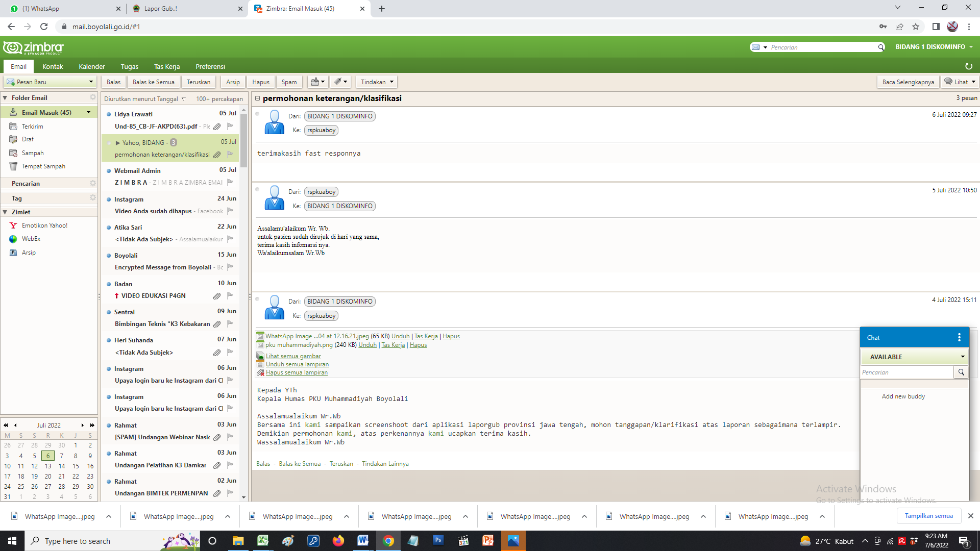The width and height of the screenshot is (980, 551).
Task: Toggle unread dot for Boyolali Encrypted Message
Action: (x=109, y=256)
